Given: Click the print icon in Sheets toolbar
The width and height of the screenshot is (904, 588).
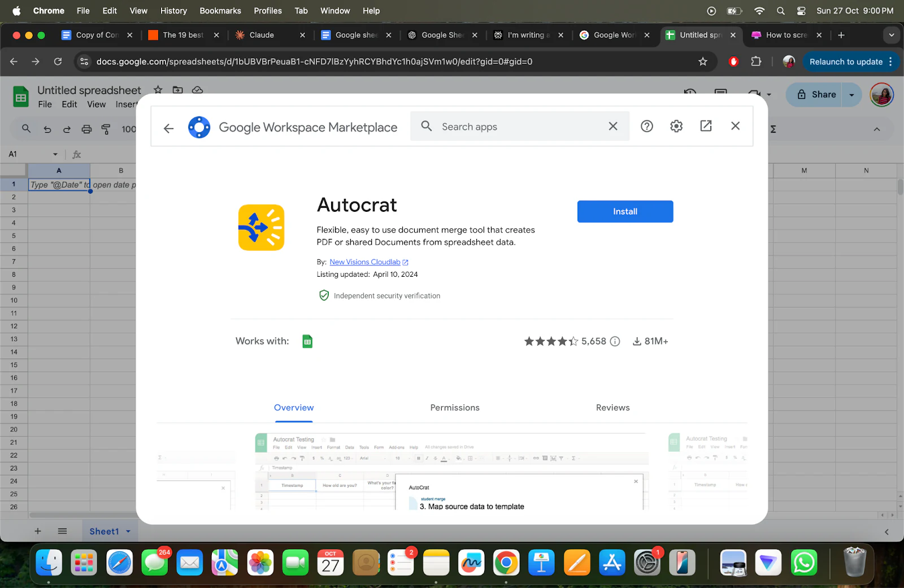Looking at the screenshot, I should (x=86, y=129).
